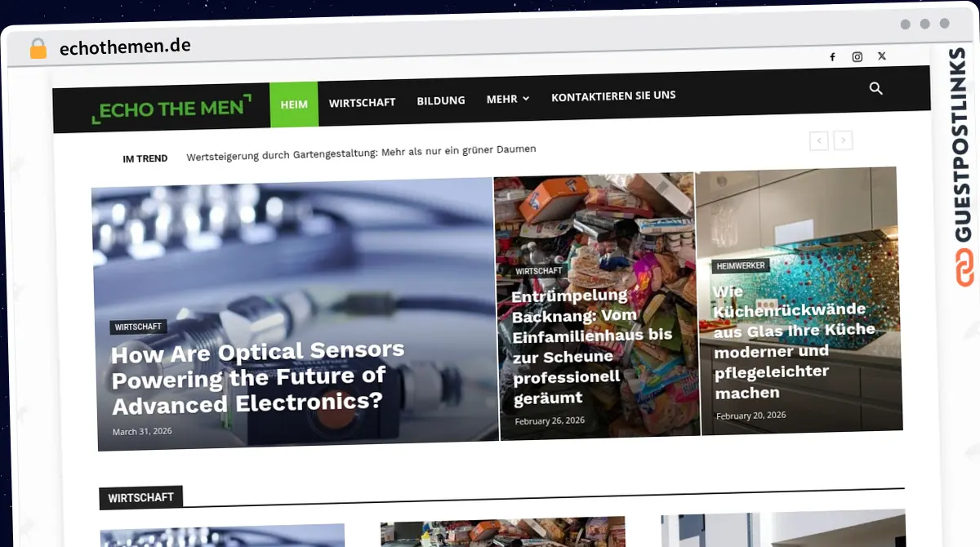Show previous trending headline arrow

pos(819,140)
